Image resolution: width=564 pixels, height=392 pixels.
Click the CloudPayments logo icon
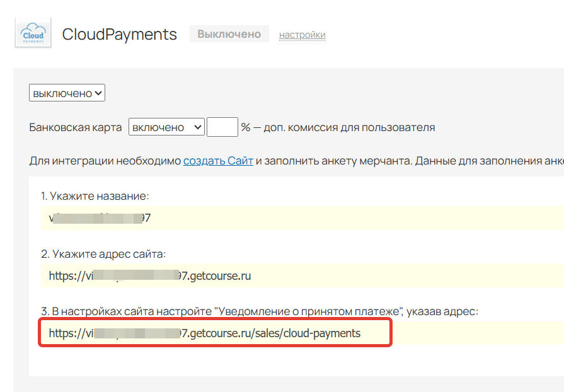[33, 33]
